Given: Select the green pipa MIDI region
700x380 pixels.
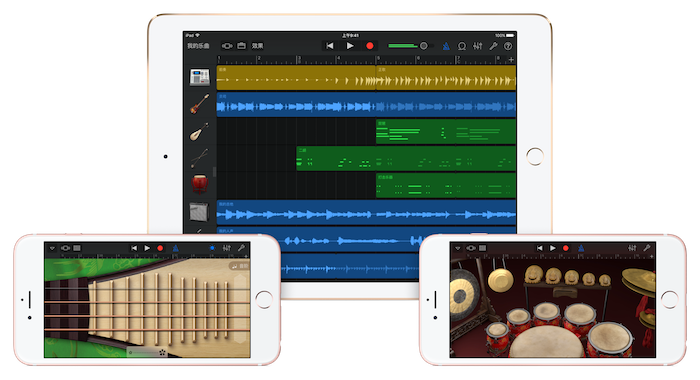Looking at the screenshot, I should pos(446,131).
